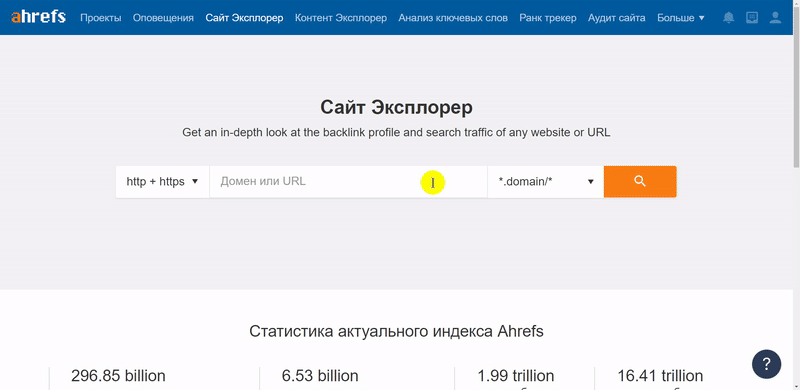This screenshot has height=390, width=800.
Task: Click the 16.41 trillion statistic
Action: point(660,376)
